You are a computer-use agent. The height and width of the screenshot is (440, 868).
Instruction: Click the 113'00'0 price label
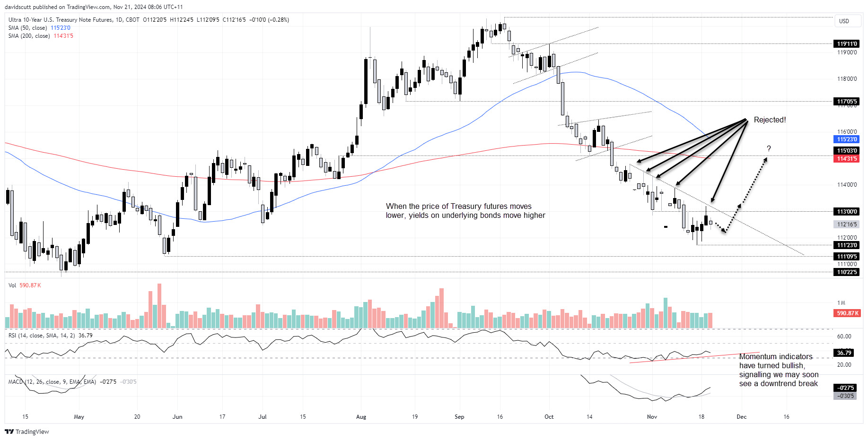[x=846, y=212]
